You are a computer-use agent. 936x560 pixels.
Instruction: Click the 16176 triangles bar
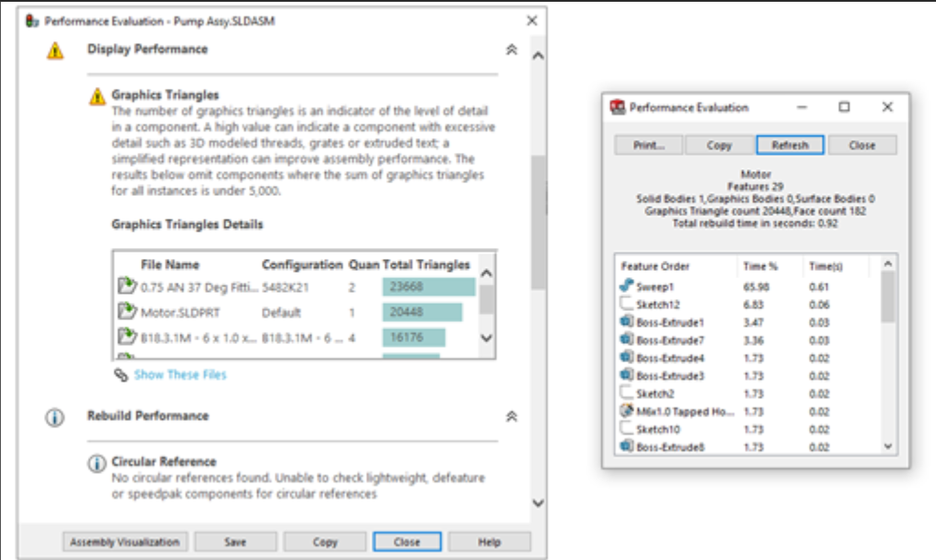(414, 338)
